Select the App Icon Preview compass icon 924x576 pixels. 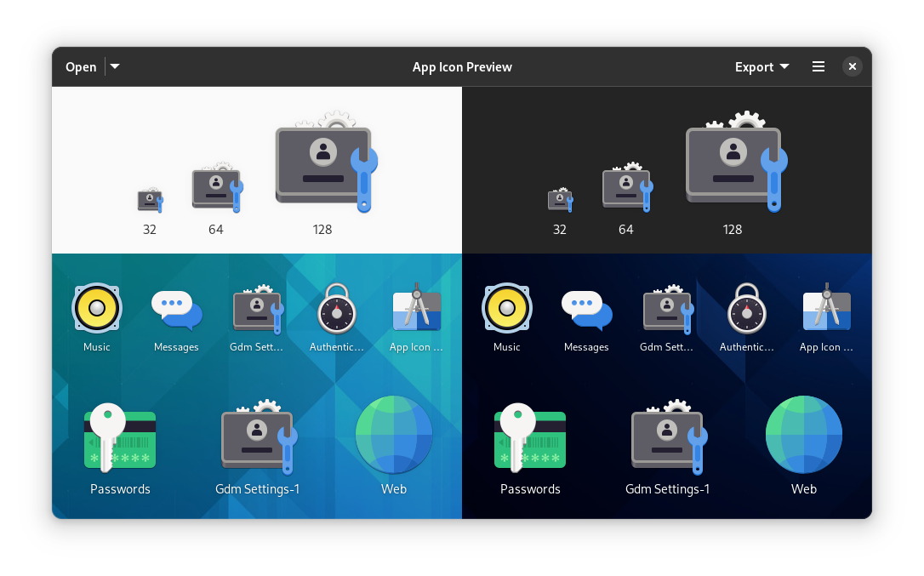416,308
